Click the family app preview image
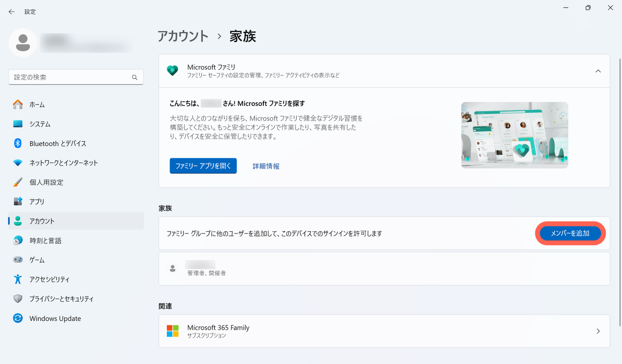Image resolution: width=622 pixels, height=364 pixels. [515, 135]
